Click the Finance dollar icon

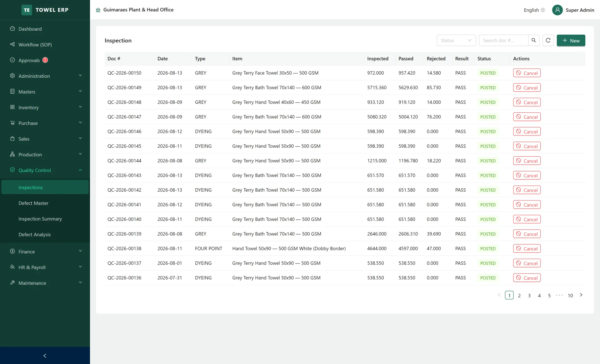point(12,251)
